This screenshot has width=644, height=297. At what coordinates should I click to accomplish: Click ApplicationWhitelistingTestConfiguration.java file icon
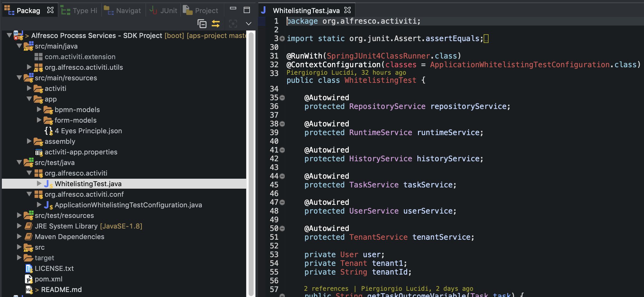pos(48,205)
